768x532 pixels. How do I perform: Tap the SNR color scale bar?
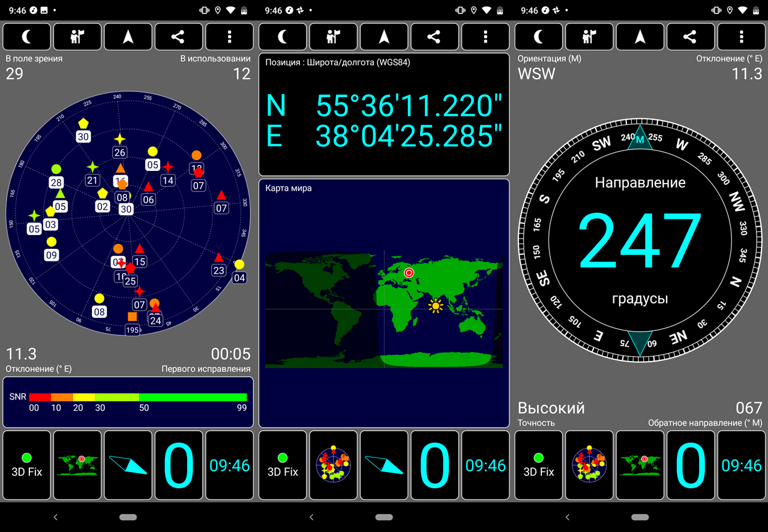(138, 397)
